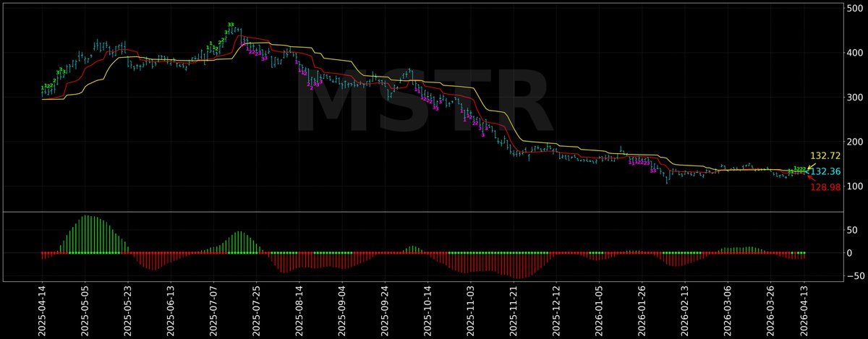Select the 2025-05-05 x-axis date
Image resolution: width=868 pixels, height=339 pixels.
pyautogui.click(x=85, y=309)
